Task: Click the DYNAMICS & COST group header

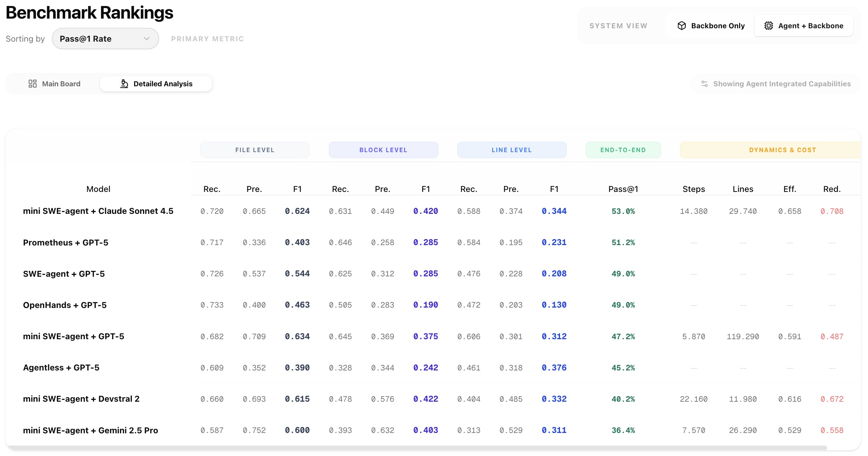Action: pyautogui.click(x=782, y=150)
